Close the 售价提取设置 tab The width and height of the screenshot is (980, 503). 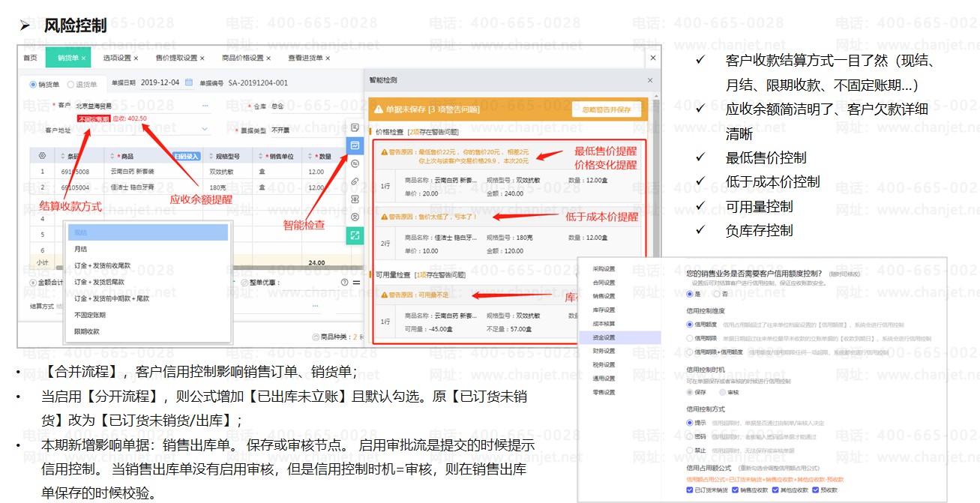click(203, 58)
